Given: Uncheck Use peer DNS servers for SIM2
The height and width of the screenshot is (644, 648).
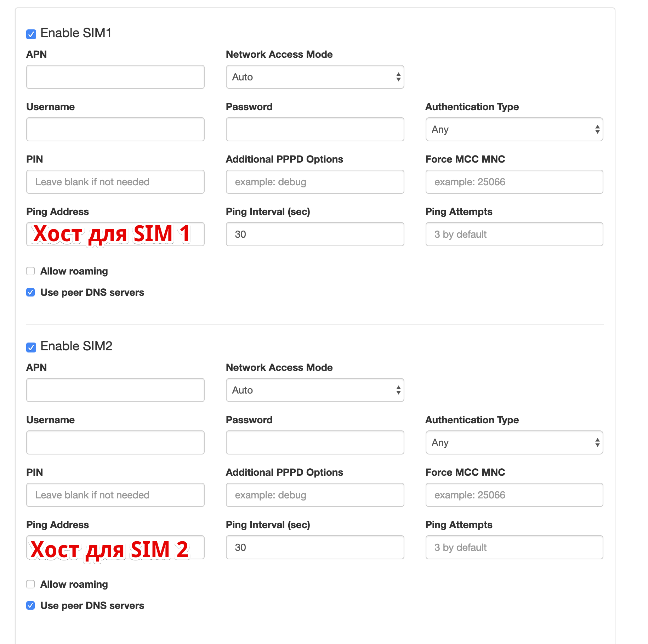Looking at the screenshot, I should [30, 606].
